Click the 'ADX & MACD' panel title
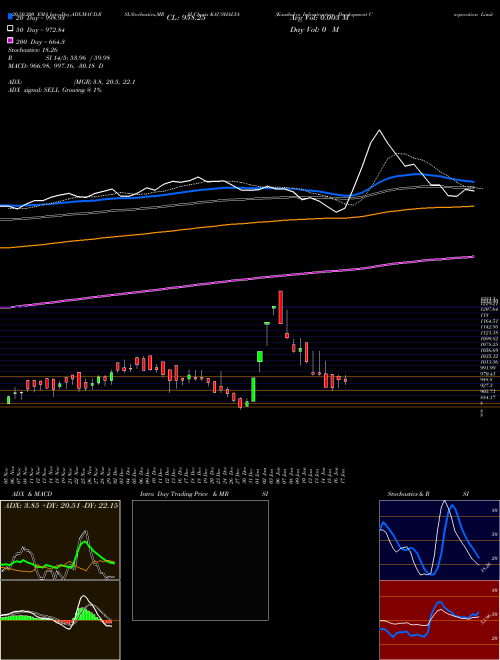This screenshot has width=500, height=660. tap(32, 494)
